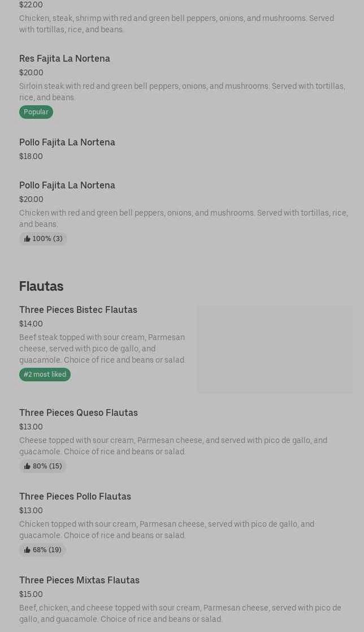Click the Mixtas Flautas beef, chicken, cheese description
This screenshot has width=364, height=632.
click(x=180, y=613)
